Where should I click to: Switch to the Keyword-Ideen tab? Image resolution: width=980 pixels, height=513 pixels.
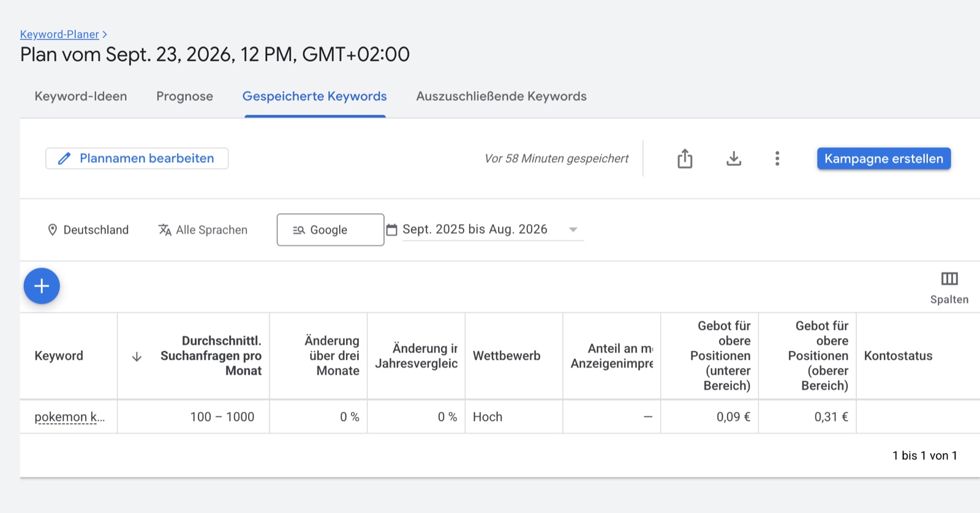(x=81, y=96)
